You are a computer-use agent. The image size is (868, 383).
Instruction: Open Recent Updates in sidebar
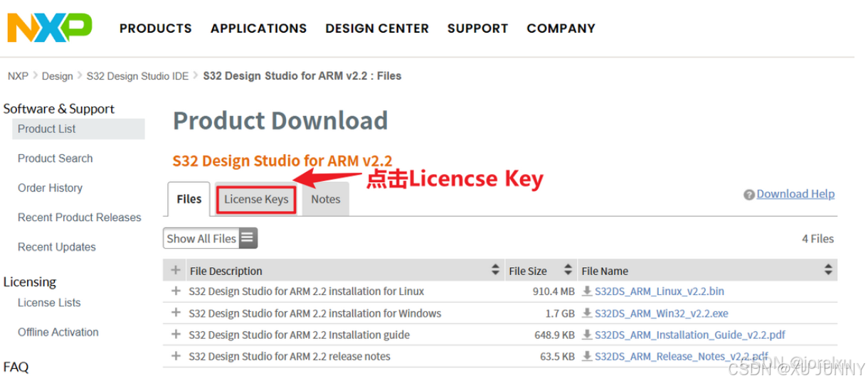[x=57, y=247]
